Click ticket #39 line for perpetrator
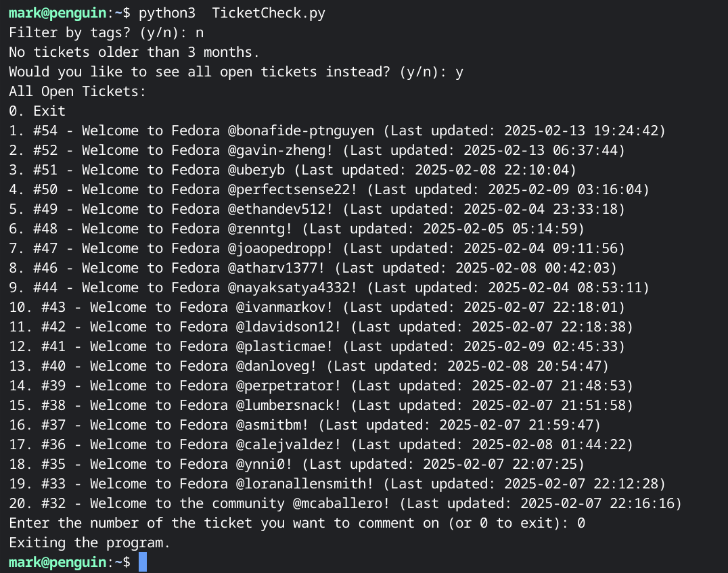The width and height of the screenshot is (728, 573). coord(321,386)
